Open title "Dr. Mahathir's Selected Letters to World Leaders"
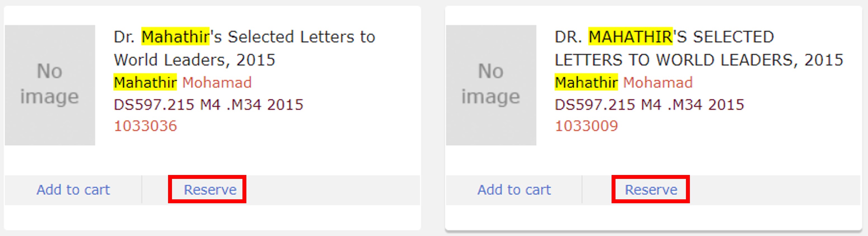This screenshot has height=236, width=868. click(244, 48)
